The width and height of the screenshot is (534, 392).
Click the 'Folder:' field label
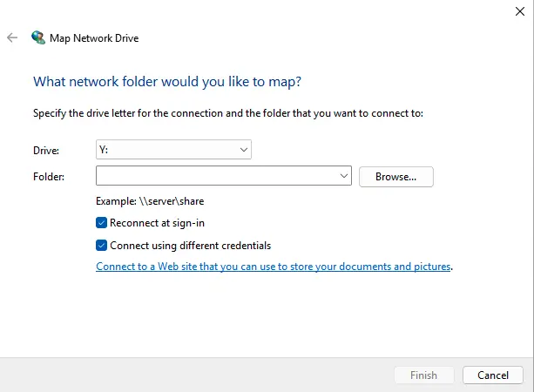[x=48, y=177]
